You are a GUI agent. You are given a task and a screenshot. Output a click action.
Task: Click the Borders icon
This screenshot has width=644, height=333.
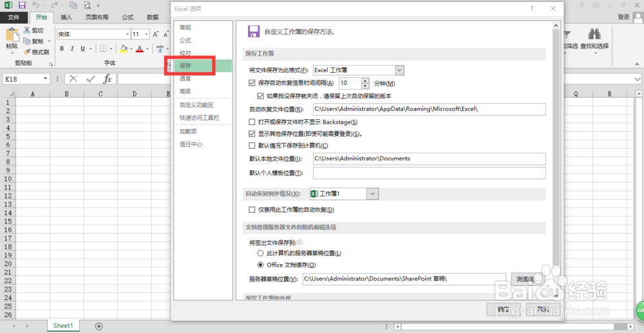(104, 48)
